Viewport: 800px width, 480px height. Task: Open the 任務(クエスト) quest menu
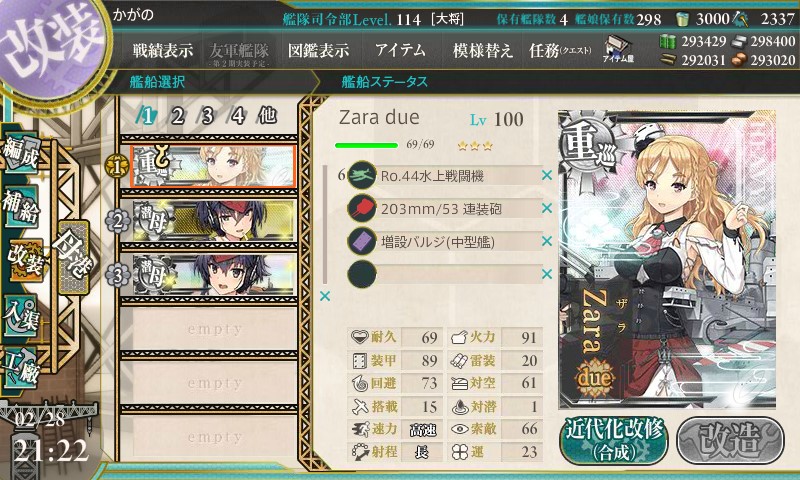point(560,50)
